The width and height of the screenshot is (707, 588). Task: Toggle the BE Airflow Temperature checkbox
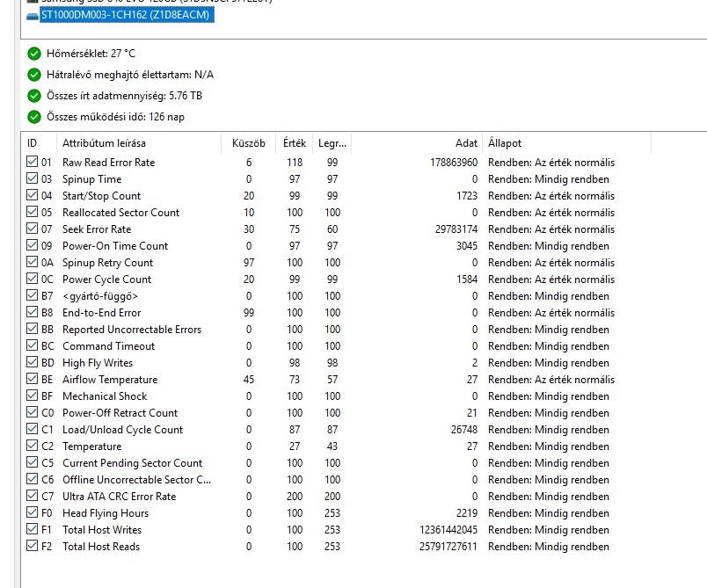pyautogui.click(x=32, y=378)
